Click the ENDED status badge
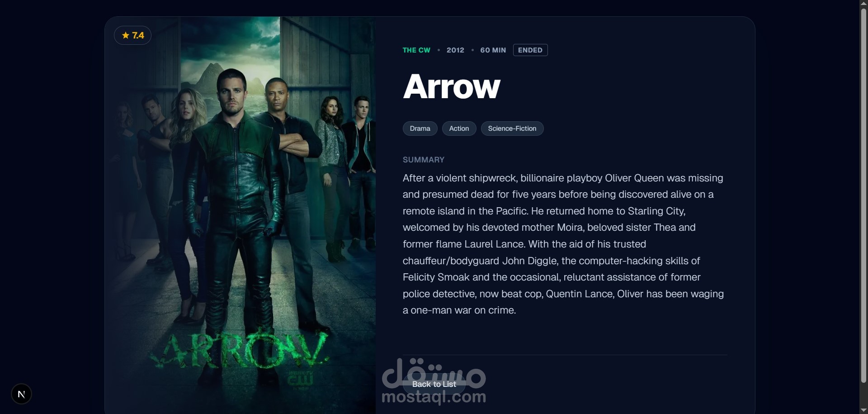The height and width of the screenshot is (414, 868). point(530,50)
